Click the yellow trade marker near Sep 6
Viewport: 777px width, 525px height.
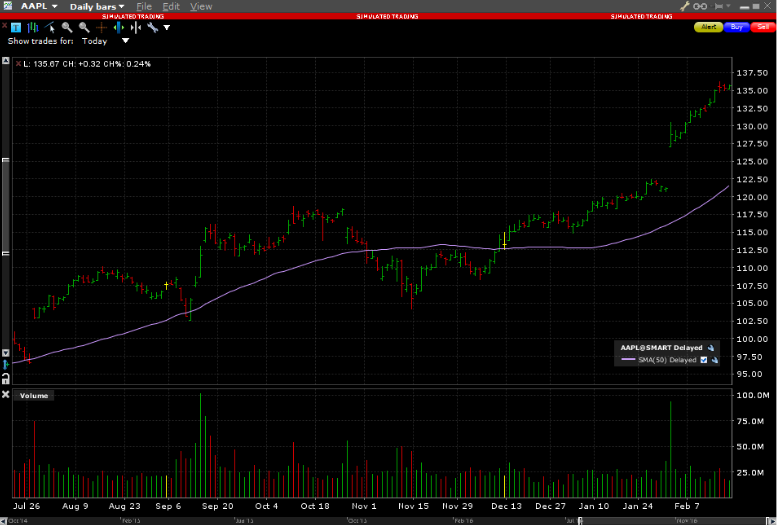(166, 285)
